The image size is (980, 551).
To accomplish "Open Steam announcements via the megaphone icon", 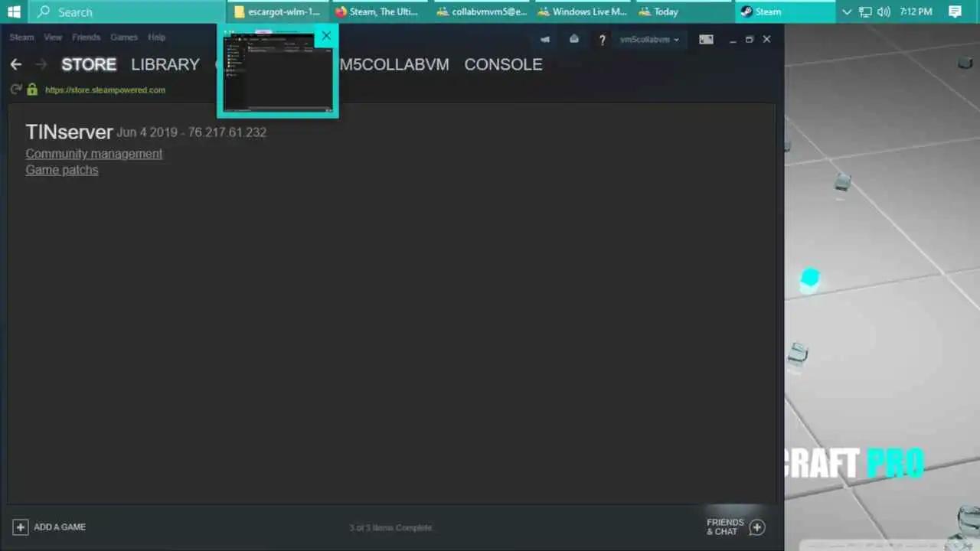I will pos(545,39).
